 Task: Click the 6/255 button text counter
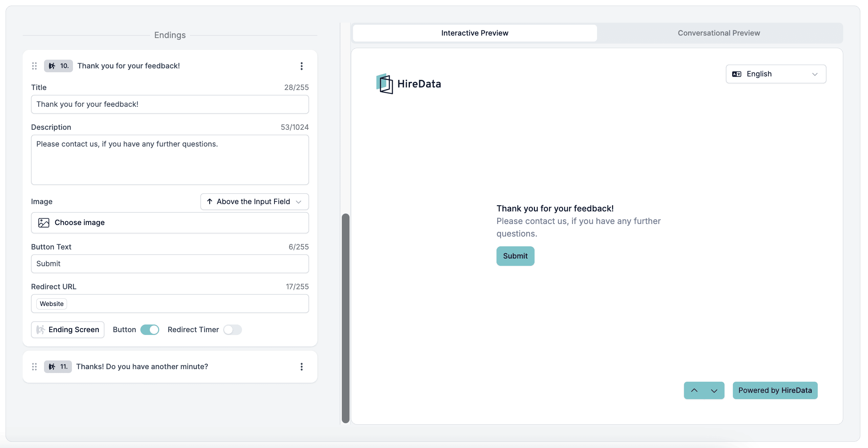(299, 247)
